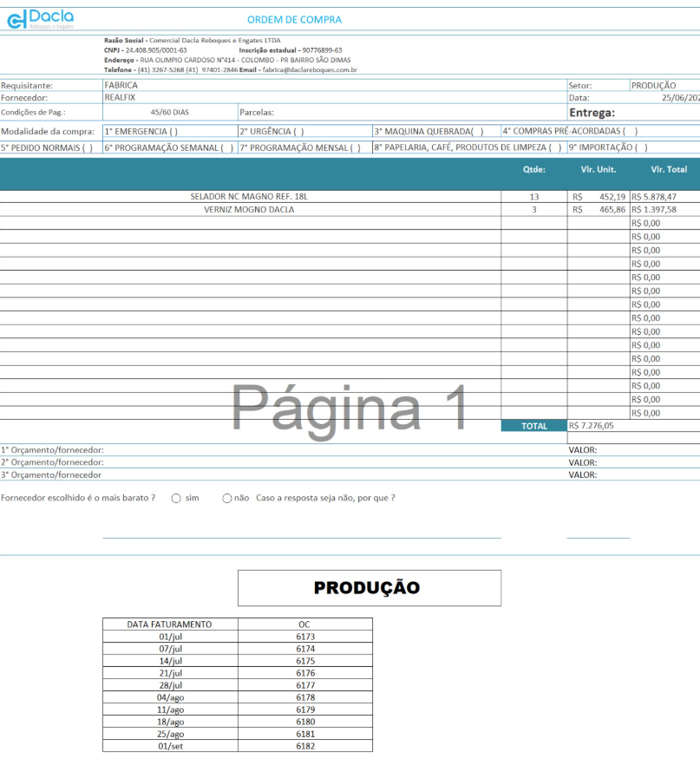The height and width of the screenshot is (765, 700).
Task: Choose the "não" radio option
Action: coord(227,498)
